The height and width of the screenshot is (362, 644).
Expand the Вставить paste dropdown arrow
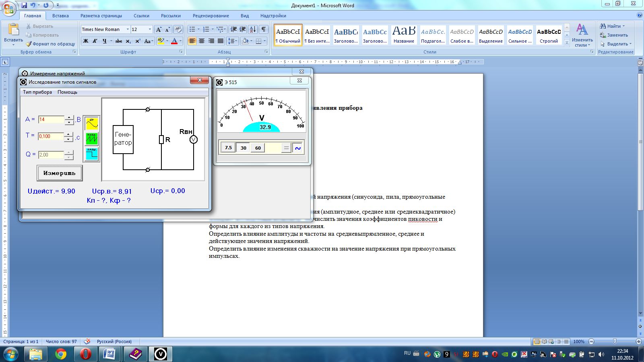[14, 45]
